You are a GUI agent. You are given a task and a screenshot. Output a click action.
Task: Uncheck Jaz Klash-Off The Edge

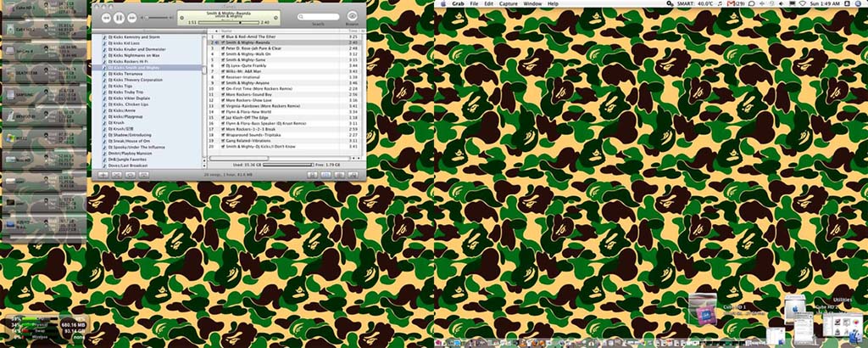coord(223,117)
